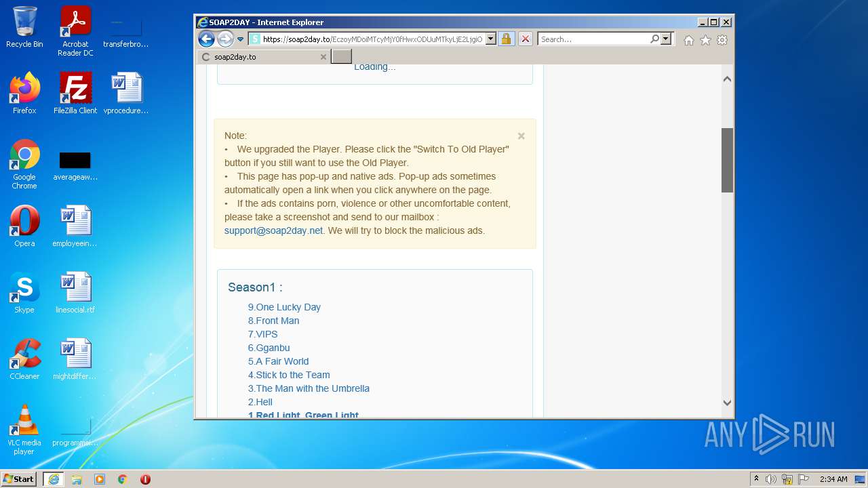Stop page loading with the red X
Image resolution: width=868 pixels, height=488 pixels.
pos(525,39)
